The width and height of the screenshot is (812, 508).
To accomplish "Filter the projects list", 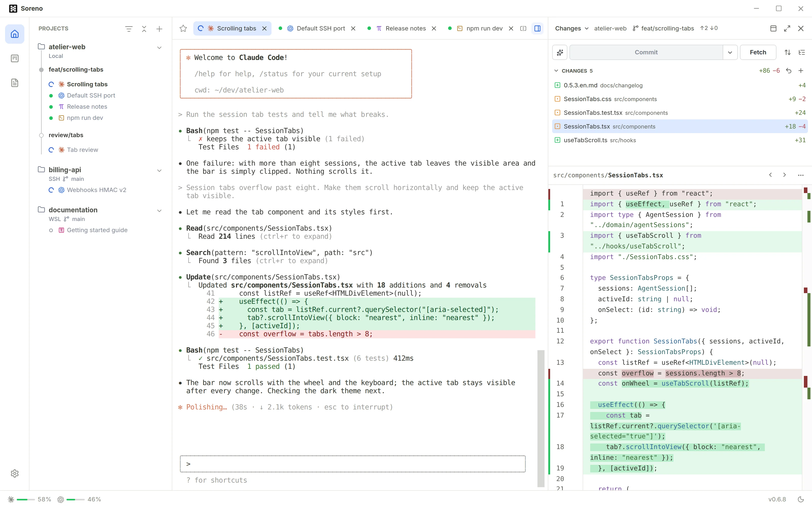I will click(x=128, y=29).
